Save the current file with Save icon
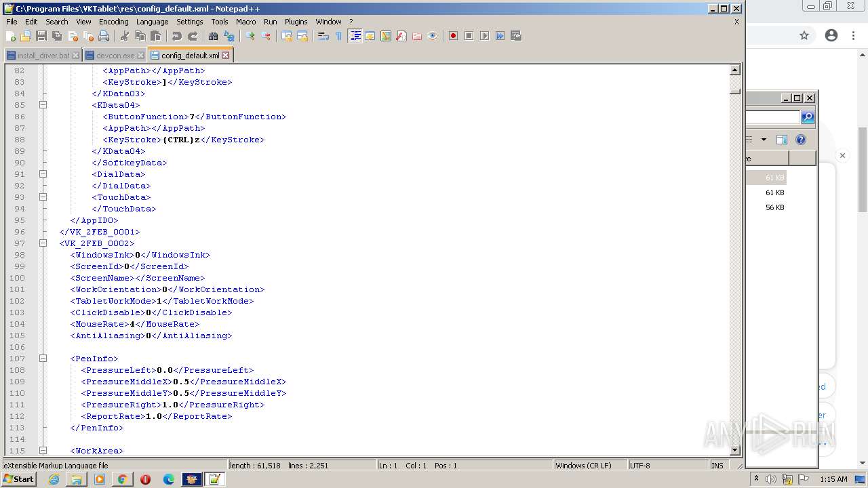Screen dimensions: 868x488 click(41, 36)
